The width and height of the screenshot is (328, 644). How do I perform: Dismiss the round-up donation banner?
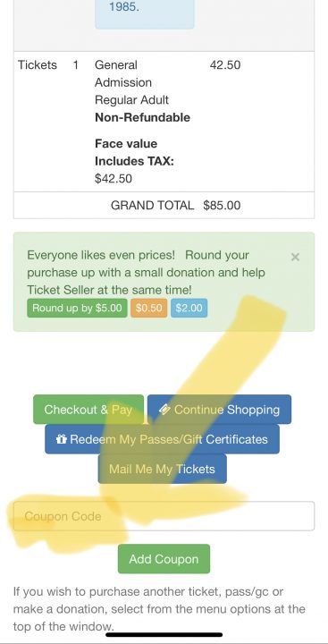tap(295, 257)
